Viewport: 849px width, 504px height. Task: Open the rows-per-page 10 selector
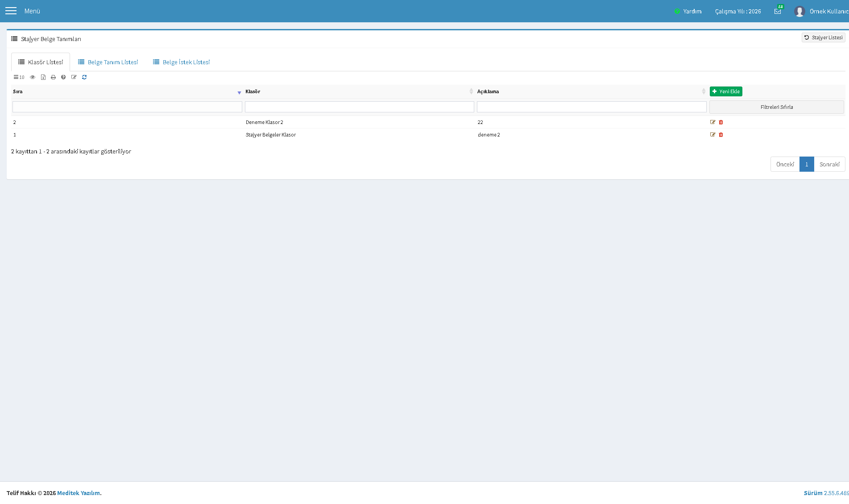click(19, 77)
